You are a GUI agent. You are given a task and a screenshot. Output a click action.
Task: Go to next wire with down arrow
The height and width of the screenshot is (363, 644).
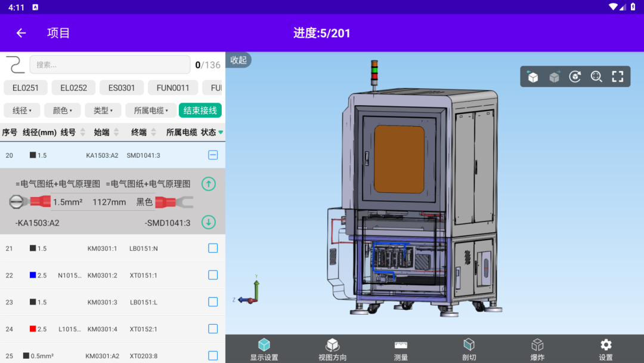(209, 222)
